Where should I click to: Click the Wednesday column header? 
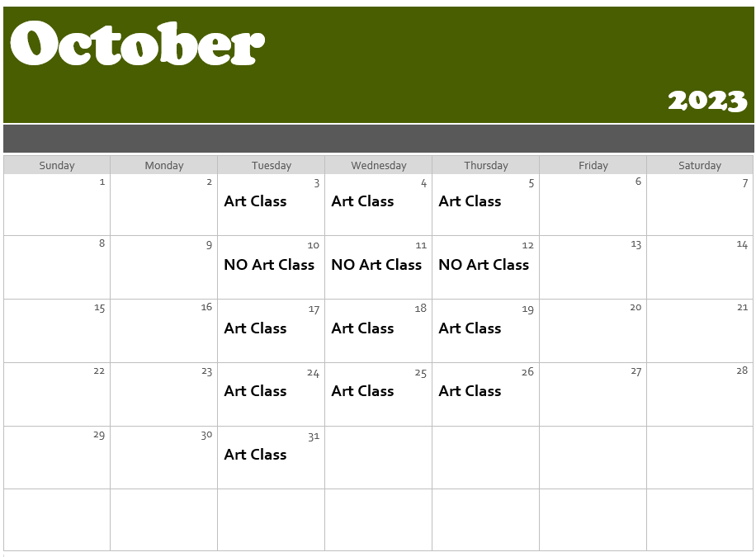[379, 165]
